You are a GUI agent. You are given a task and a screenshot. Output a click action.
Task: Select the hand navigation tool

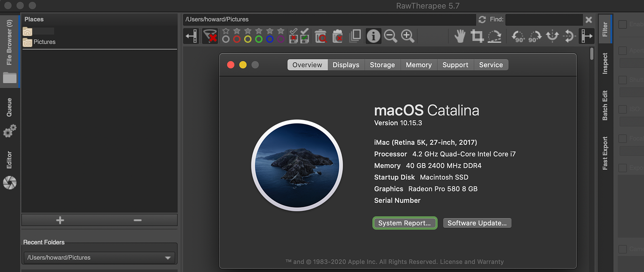pos(460,36)
